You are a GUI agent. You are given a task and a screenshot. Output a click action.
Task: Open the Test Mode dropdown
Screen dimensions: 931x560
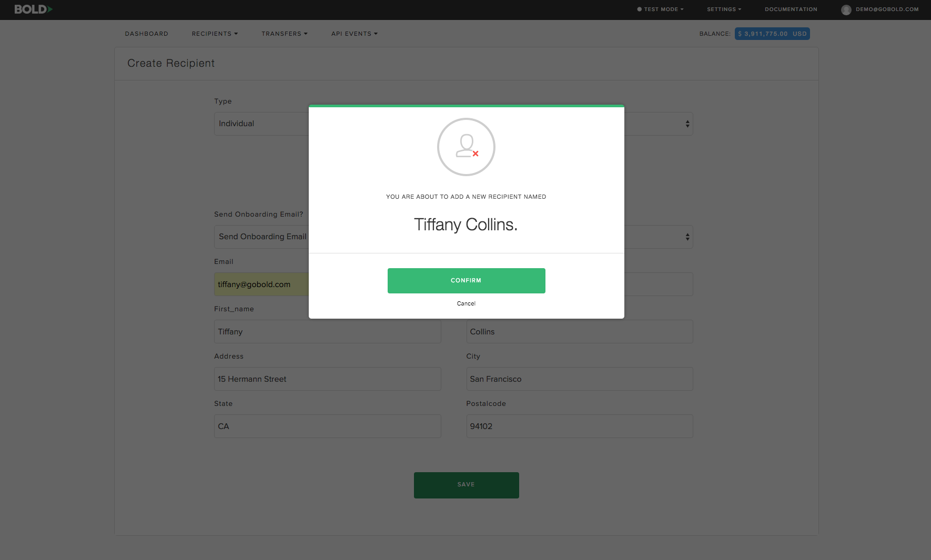pos(661,9)
